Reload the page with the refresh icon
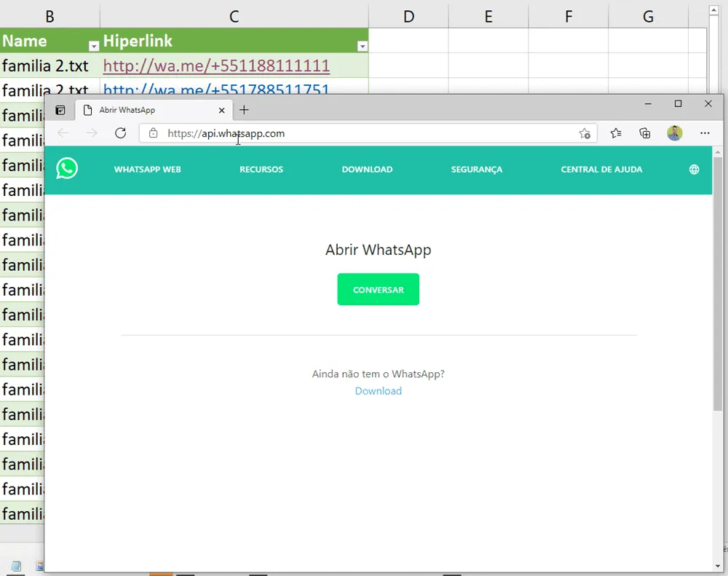This screenshot has height=576, width=728. pyautogui.click(x=121, y=133)
